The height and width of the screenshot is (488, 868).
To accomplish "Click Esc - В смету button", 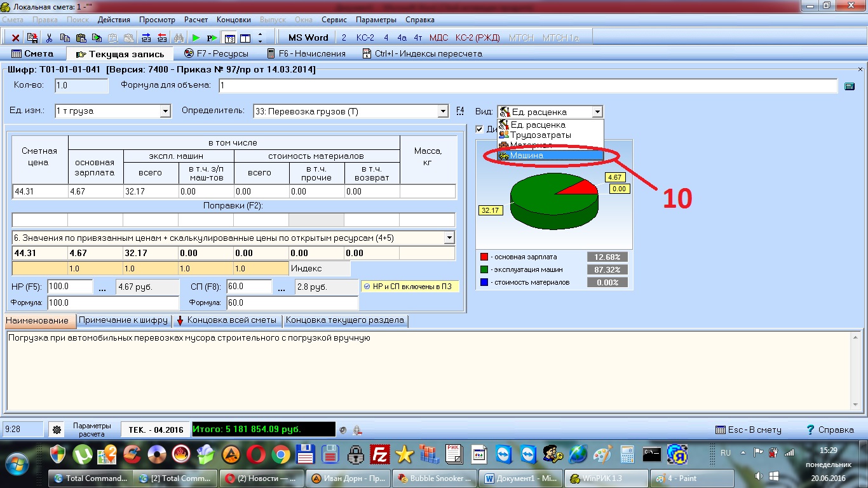I will (x=749, y=430).
